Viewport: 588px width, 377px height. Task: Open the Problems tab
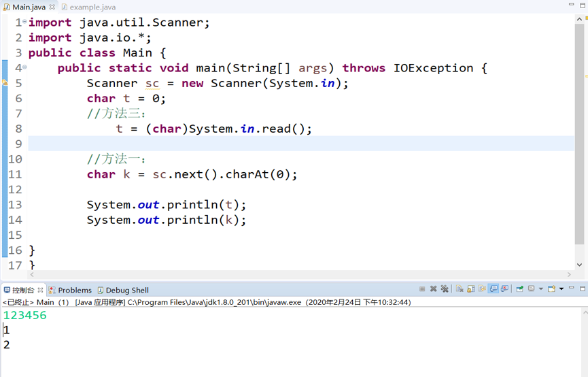click(x=74, y=290)
